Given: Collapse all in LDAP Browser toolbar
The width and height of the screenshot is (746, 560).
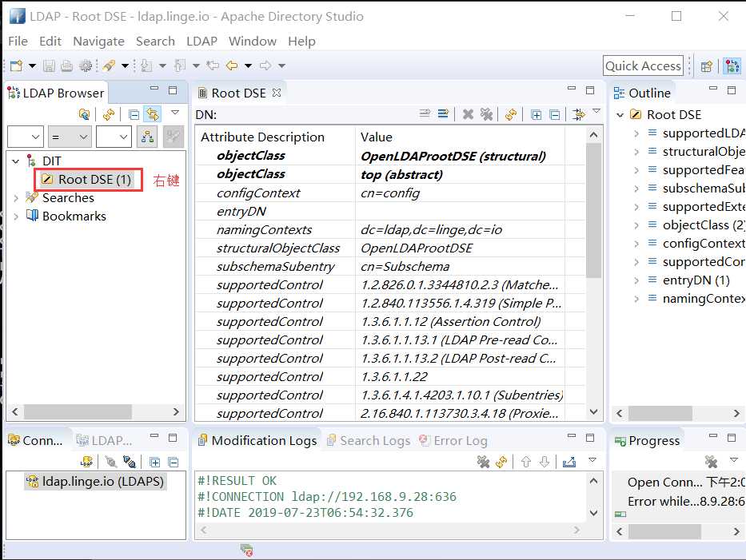Looking at the screenshot, I should tap(134, 114).
